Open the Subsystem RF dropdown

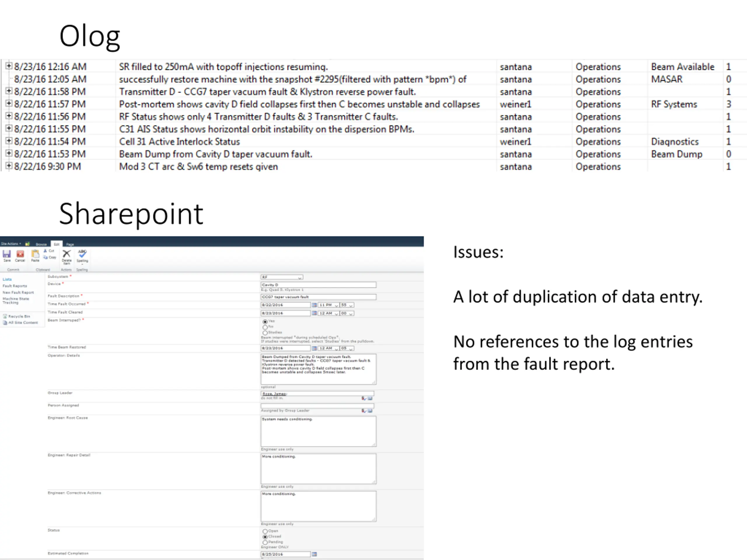[x=282, y=277]
